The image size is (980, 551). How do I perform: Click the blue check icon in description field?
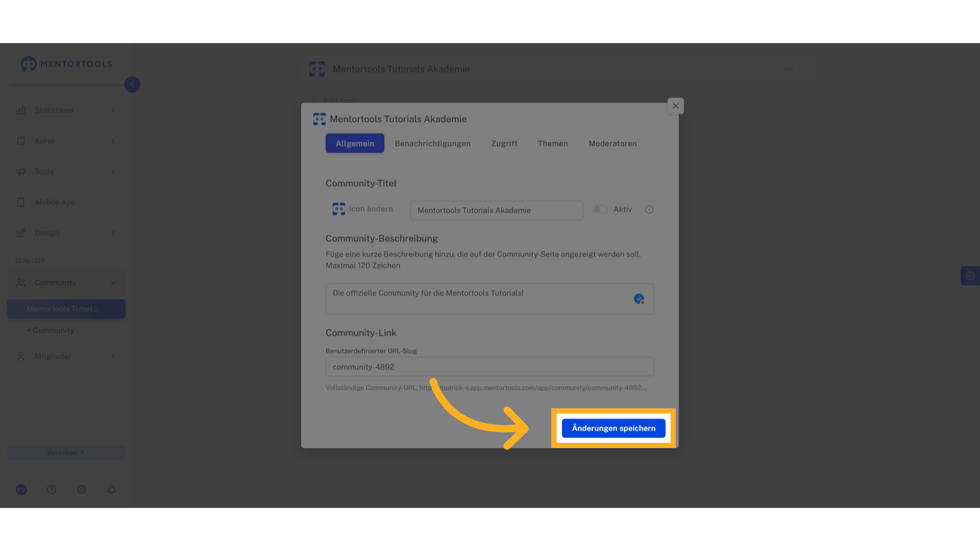tap(639, 299)
